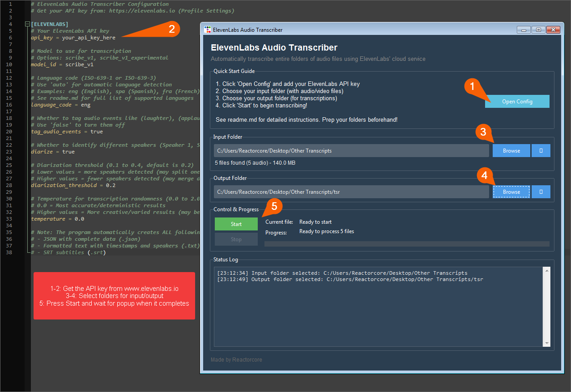Click the 'language_code = eng' line in the editor
571x392 pixels.
pos(61,105)
